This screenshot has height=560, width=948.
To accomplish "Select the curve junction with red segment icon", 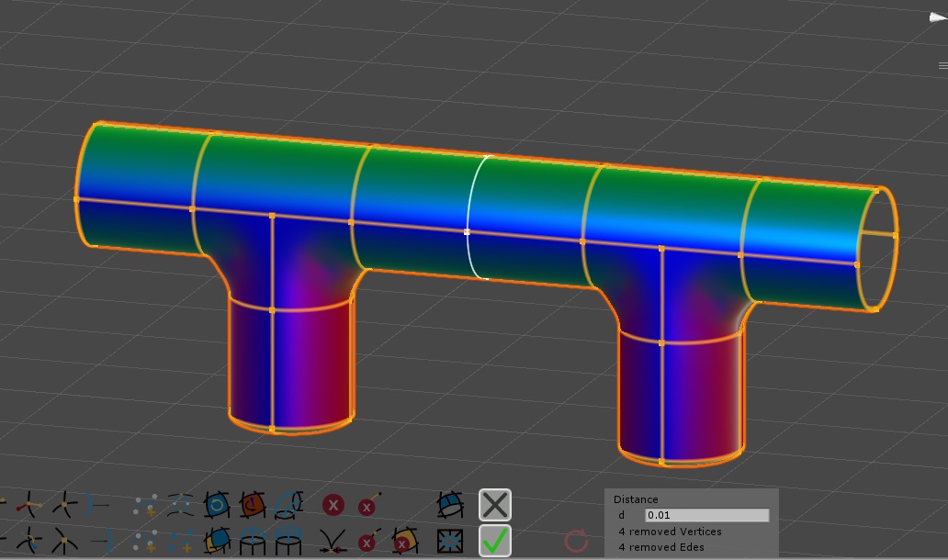I will tap(29, 505).
